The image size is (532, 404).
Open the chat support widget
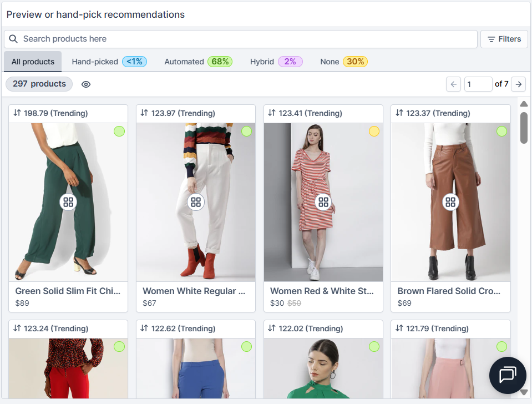(x=508, y=375)
